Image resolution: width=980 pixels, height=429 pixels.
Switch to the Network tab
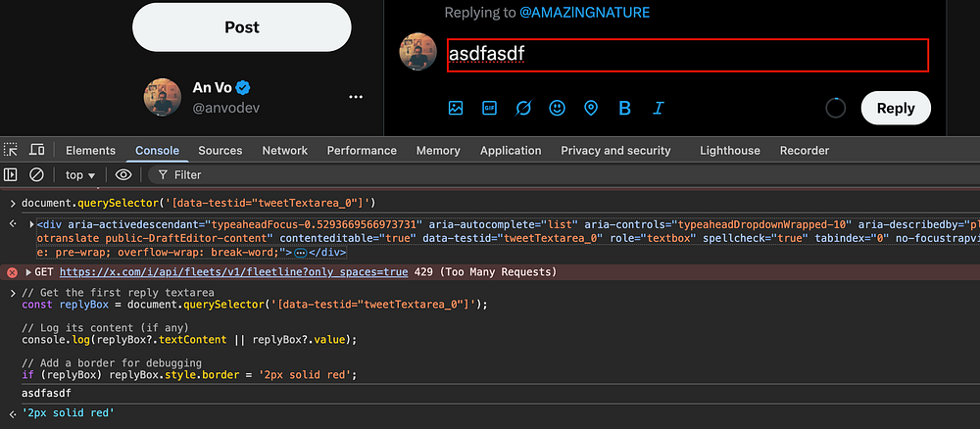click(x=285, y=151)
